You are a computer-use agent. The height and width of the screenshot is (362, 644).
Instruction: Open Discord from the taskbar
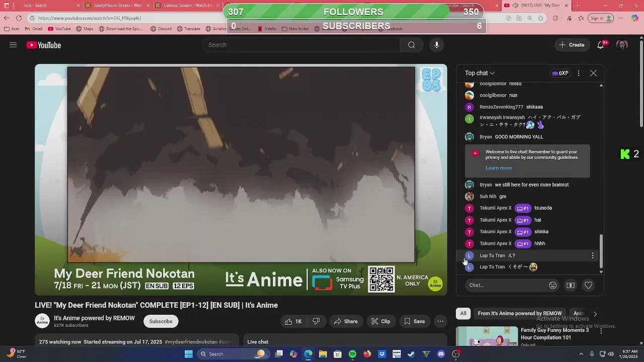coord(441,354)
